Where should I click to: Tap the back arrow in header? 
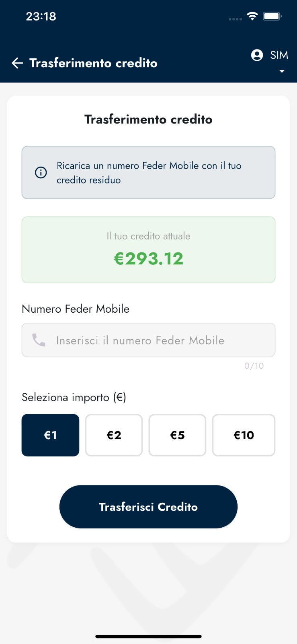[17, 63]
